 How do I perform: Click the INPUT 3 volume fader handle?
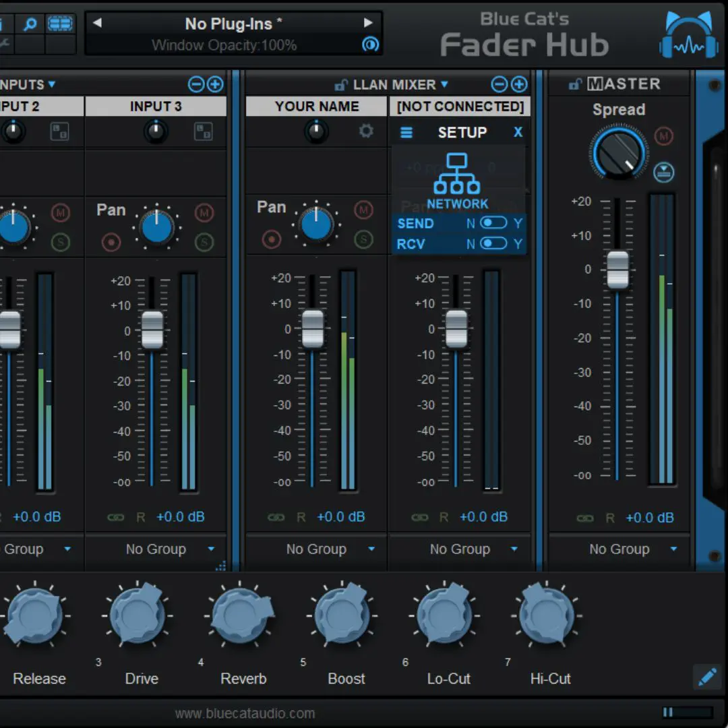[152, 330]
